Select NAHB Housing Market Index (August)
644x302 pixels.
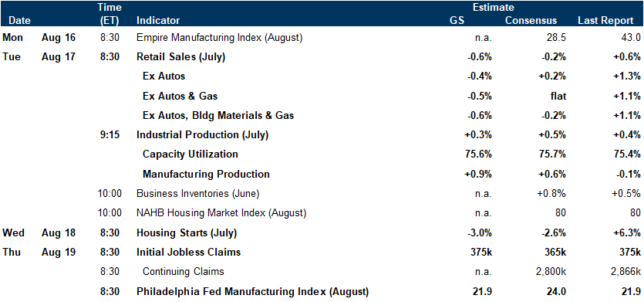[x=221, y=212]
